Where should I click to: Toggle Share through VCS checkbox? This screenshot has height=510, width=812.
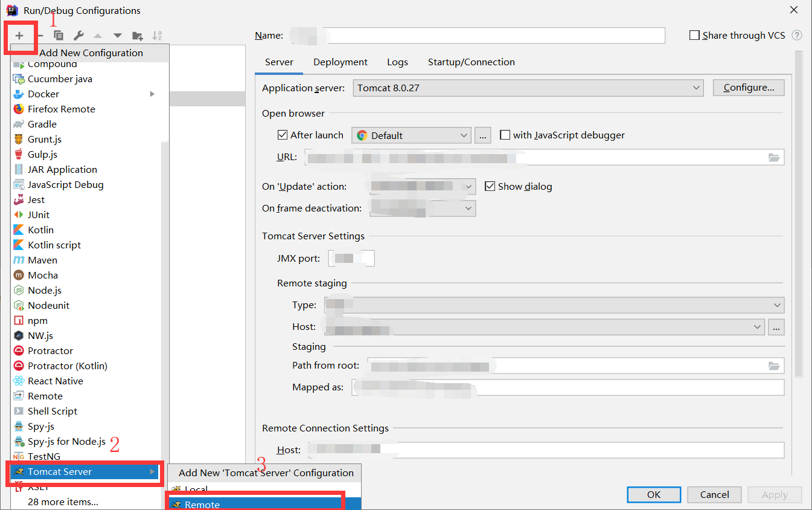(694, 36)
